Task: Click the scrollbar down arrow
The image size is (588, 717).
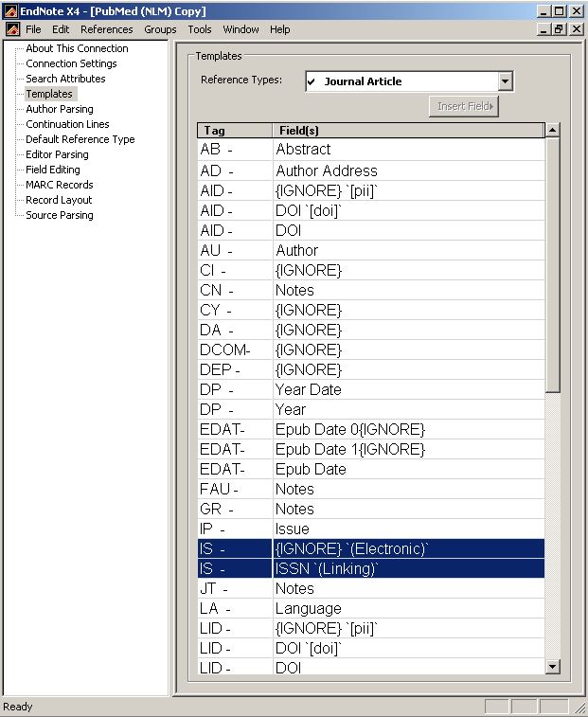Action: [552, 667]
